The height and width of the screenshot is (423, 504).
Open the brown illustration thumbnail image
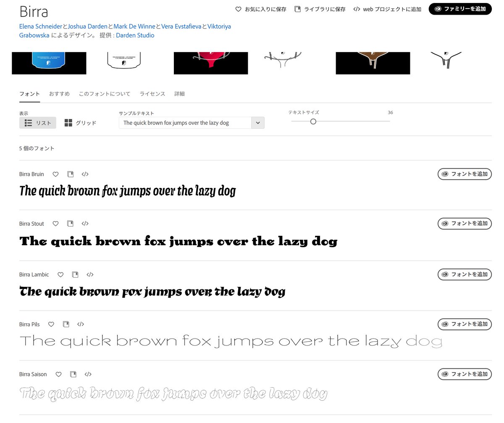click(373, 63)
